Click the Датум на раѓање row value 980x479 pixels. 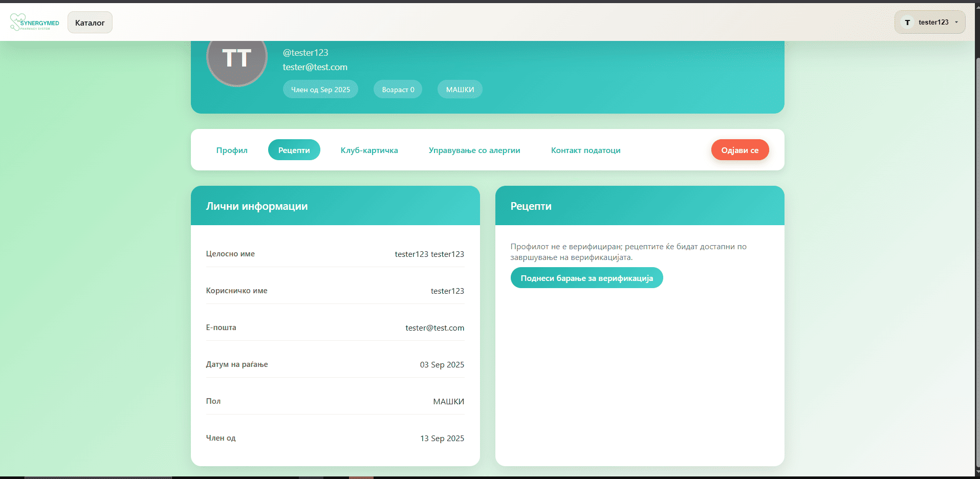442,365
